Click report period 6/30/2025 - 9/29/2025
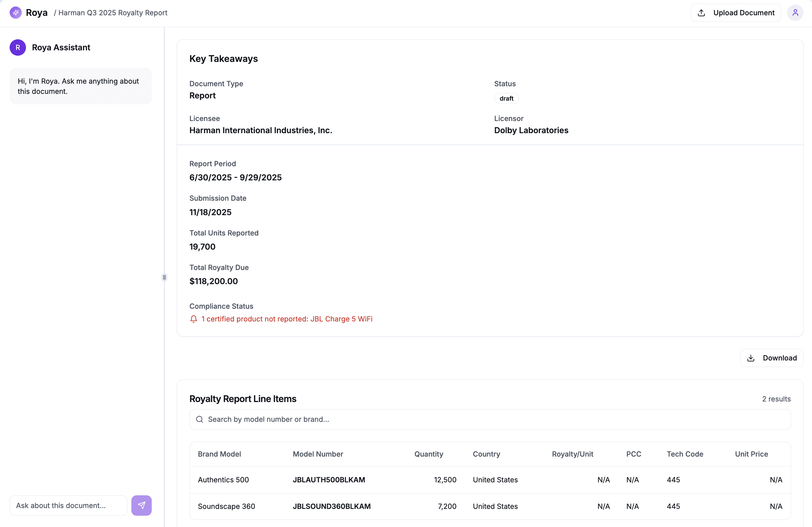Image resolution: width=812 pixels, height=527 pixels. tap(235, 178)
